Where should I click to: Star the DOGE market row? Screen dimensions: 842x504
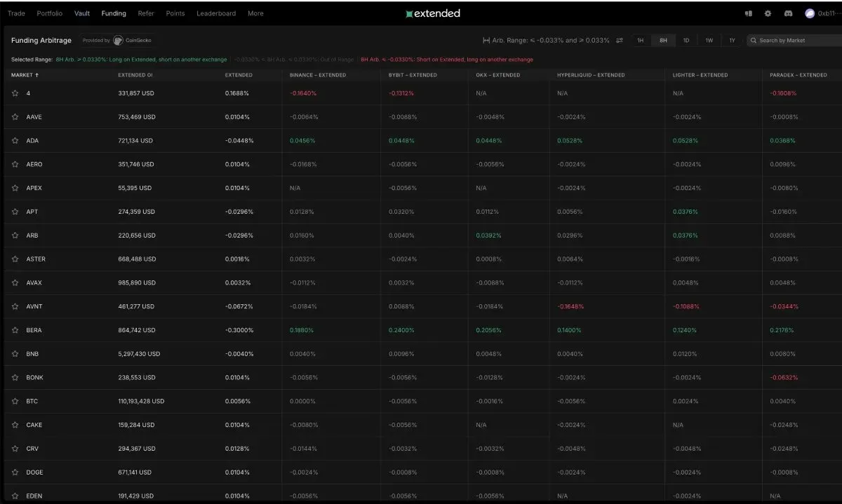[x=15, y=472]
